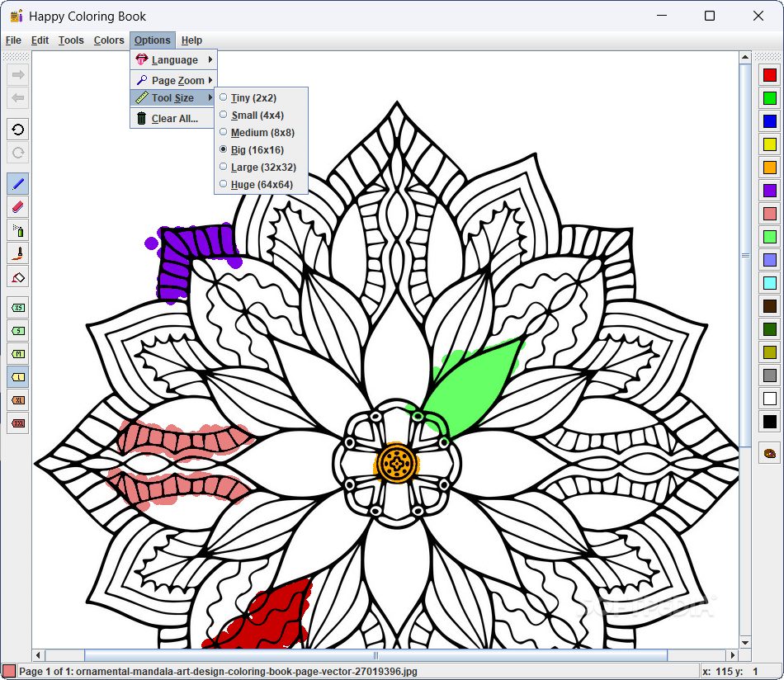Image resolution: width=784 pixels, height=680 pixels.
Task: Select Huge (64x64) tool size
Action: click(261, 185)
